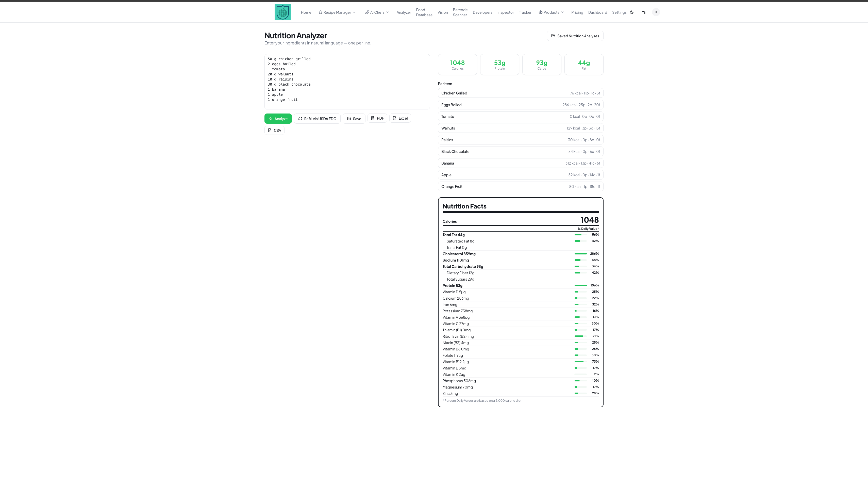Open the Developers nav link
The width and height of the screenshot is (868, 485).
[482, 12]
